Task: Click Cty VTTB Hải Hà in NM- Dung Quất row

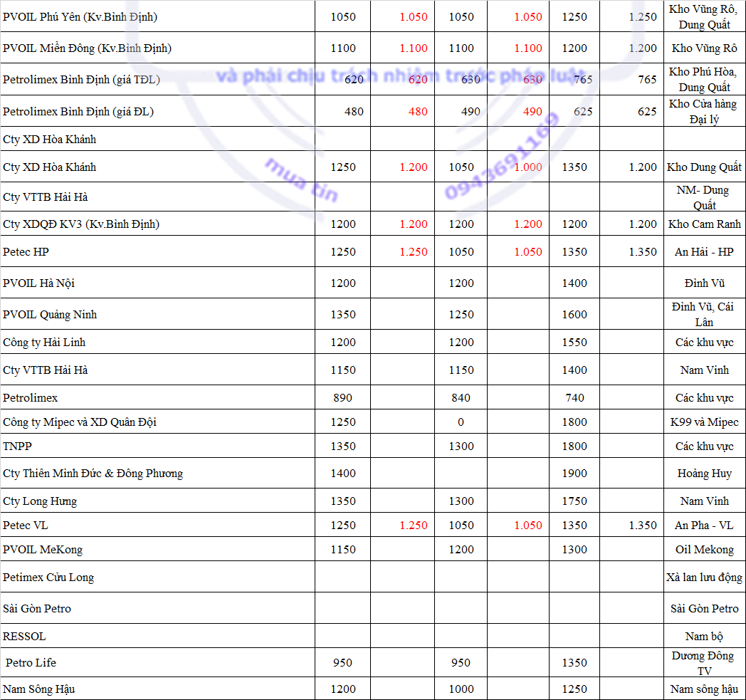Action: tap(157, 197)
